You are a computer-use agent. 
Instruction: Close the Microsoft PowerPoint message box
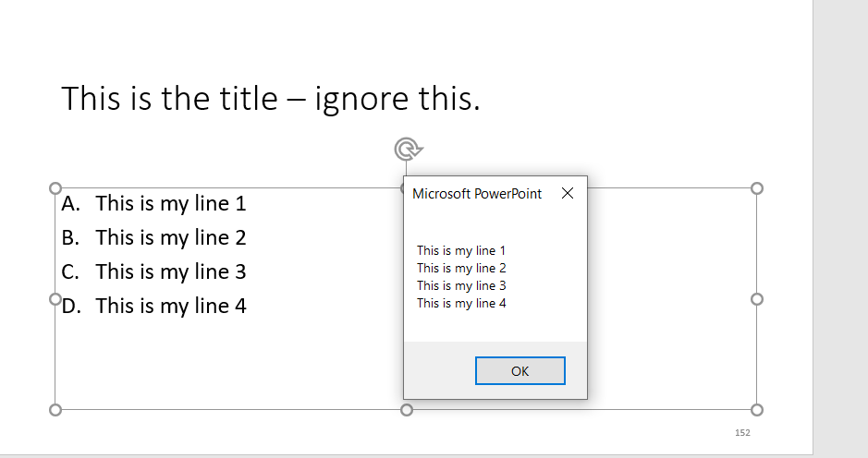pos(568,193)
